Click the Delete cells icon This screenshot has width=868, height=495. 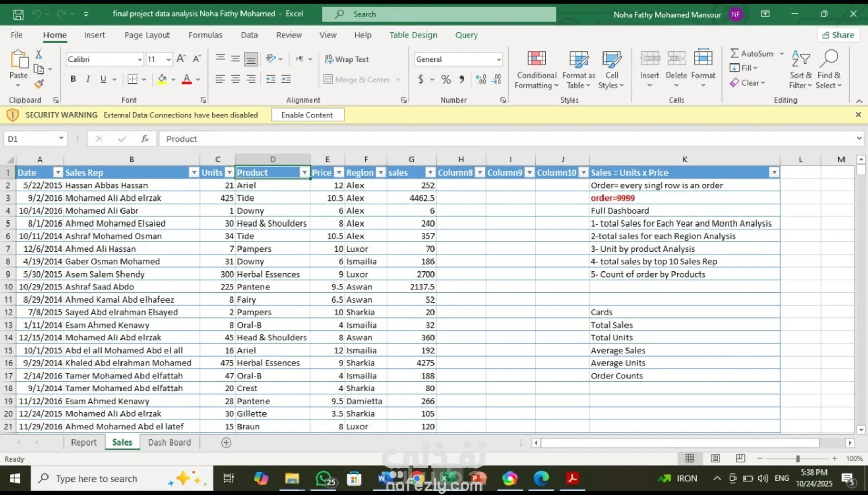click(677, 59)
